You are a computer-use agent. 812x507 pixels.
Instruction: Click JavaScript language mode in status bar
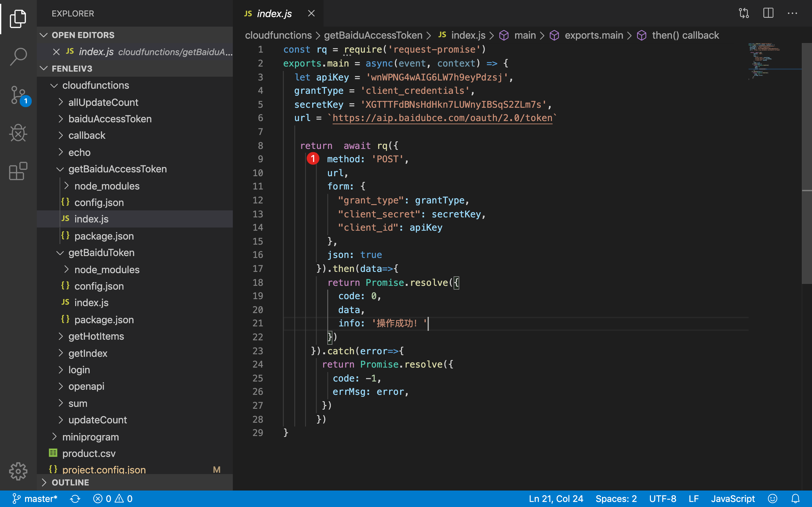(x=732, y=499)
